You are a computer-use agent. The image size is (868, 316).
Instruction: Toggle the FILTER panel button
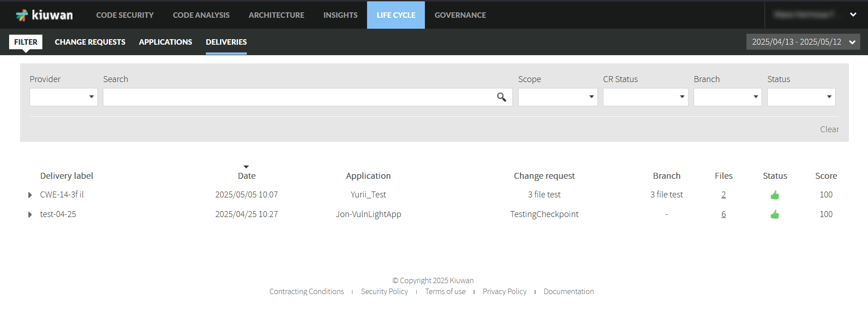pos(26,42)
